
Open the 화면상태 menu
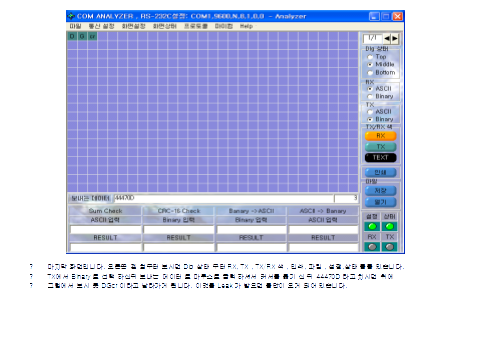[165, 26]
